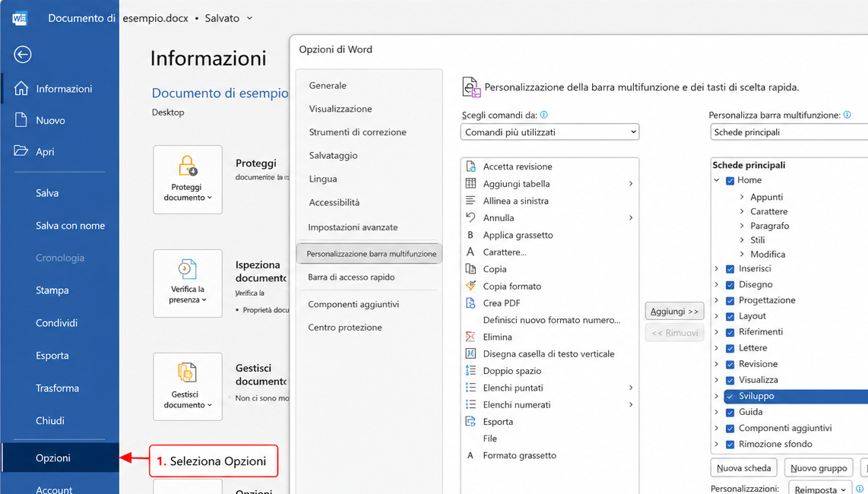
Task: Click the Doppio spazio line spacing icon
Action: click(x=470, y=371)
